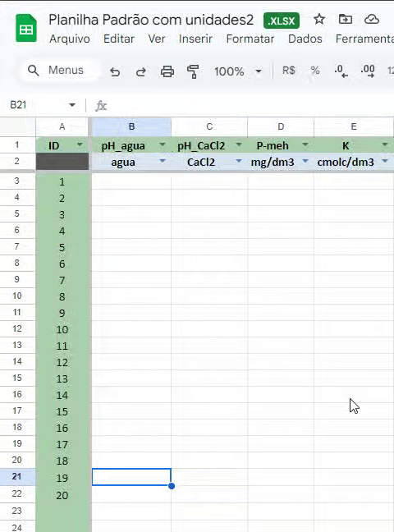Star the Planilha Padrão document
This screenshot has height=532, width=394.
[x=319, y=20]
